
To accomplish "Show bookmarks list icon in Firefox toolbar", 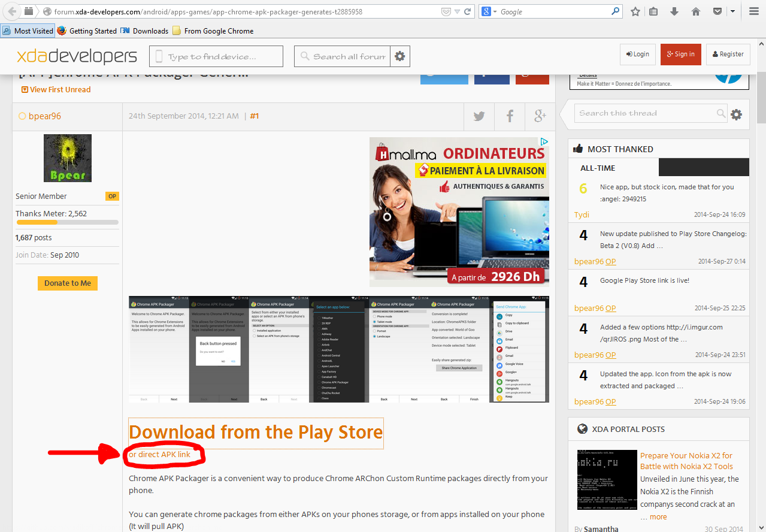I will [653, 11].
